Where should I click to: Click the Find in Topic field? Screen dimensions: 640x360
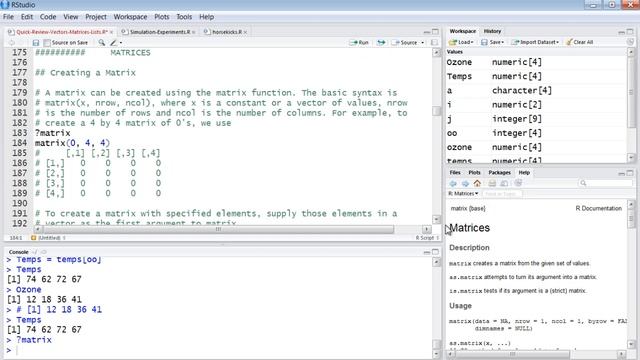(x=502, y=194)
